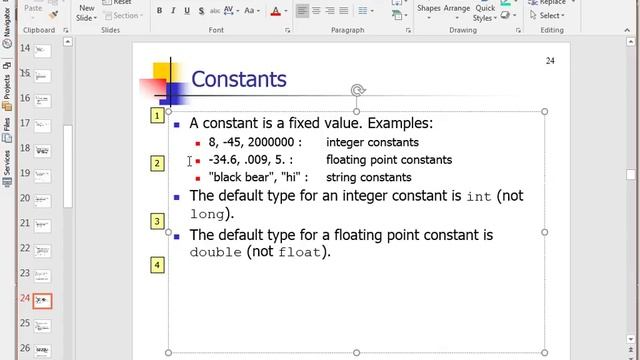Image resolution: width=640 pixels, height=360 pixels.
Task: Click the Add or Remove Columns icon
Action: click(x=362, y=11)
